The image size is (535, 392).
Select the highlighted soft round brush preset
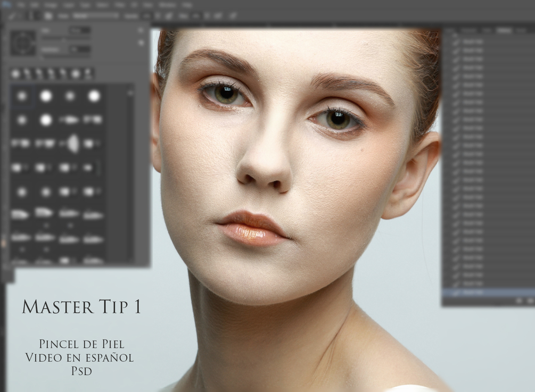(22, 96)
